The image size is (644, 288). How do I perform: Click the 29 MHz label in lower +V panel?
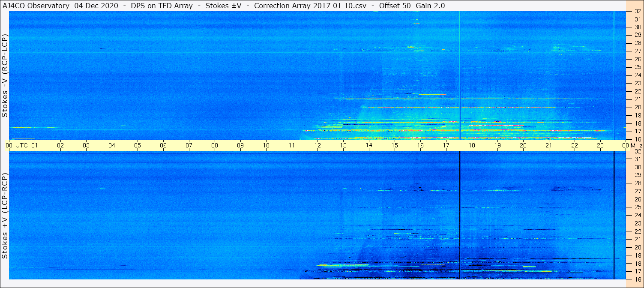coord(637,175)
